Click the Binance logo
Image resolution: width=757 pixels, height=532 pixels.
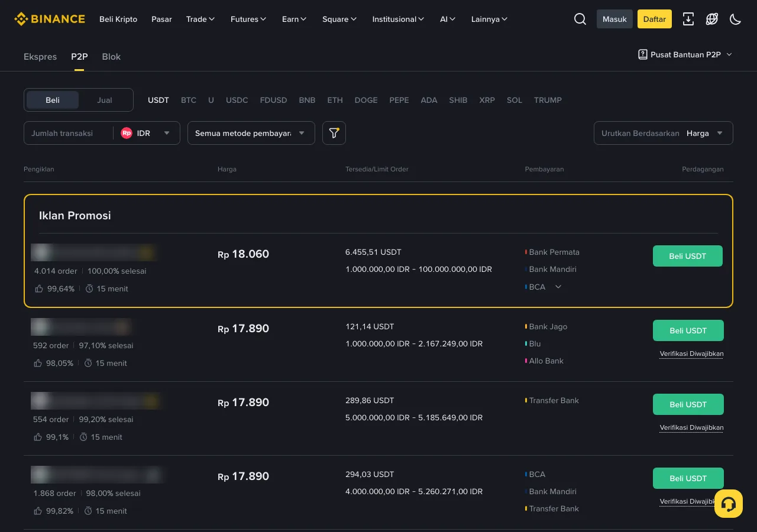pyautogui.click(x=50, y=19)
